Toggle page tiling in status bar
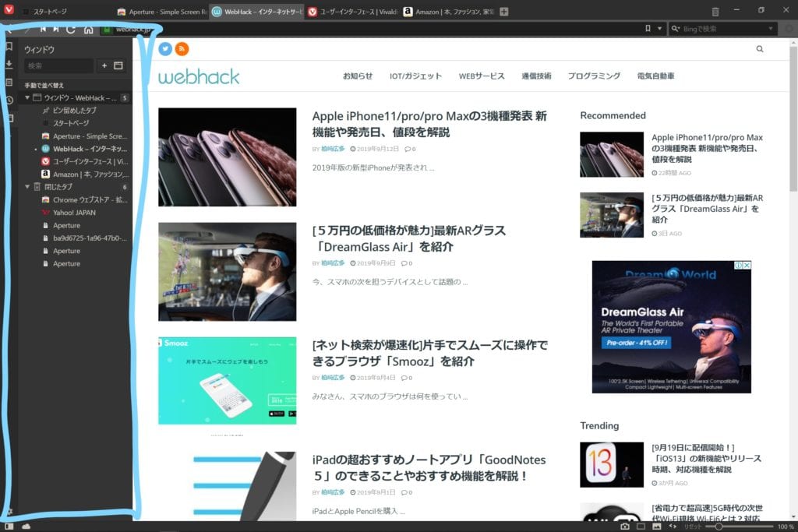This screenshot has height=532, width=798. click(x=641, y=527)
